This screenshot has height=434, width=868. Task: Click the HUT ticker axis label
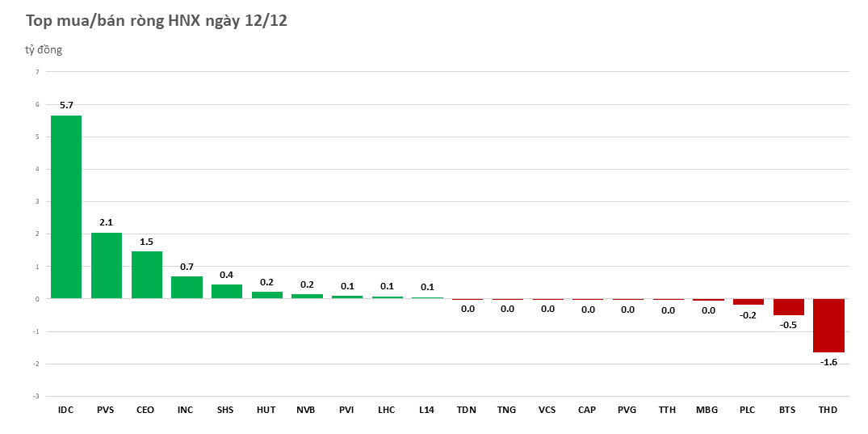click(266, 410)
